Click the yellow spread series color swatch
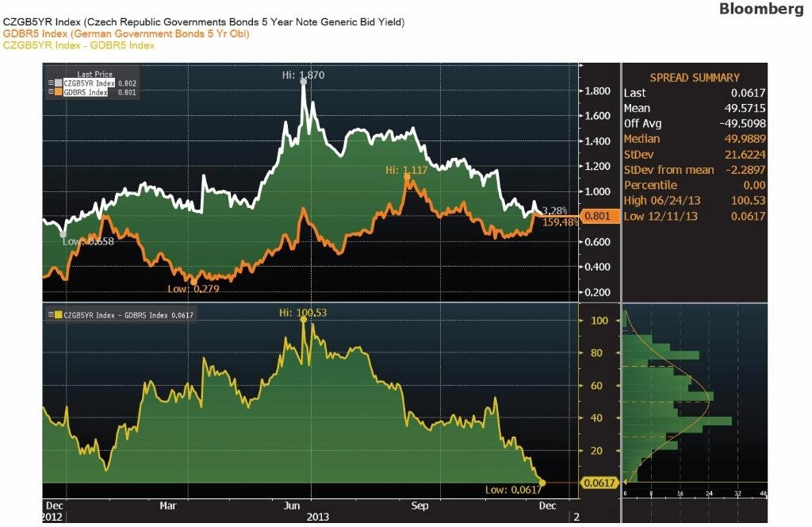Screen dimensions: 812x527 tap(59, 314)
